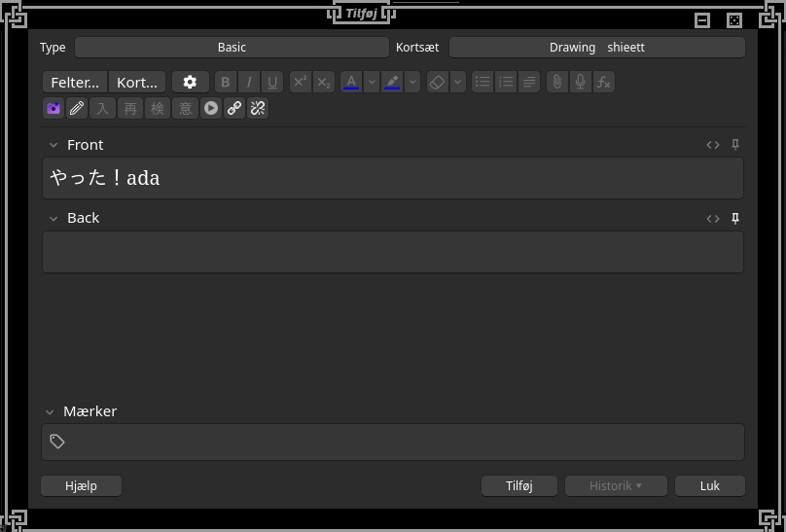Click the Tilføj add button
Viewport: 786px width, 532px height.
pos(519,486)
